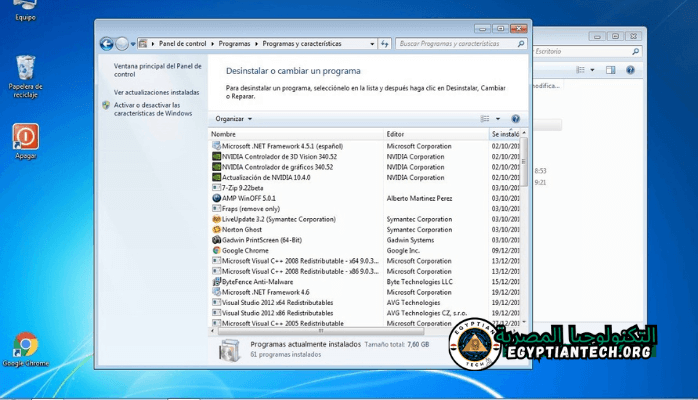Expand the address bar history dropdown

pyautogui.click(x=372, y=44)
